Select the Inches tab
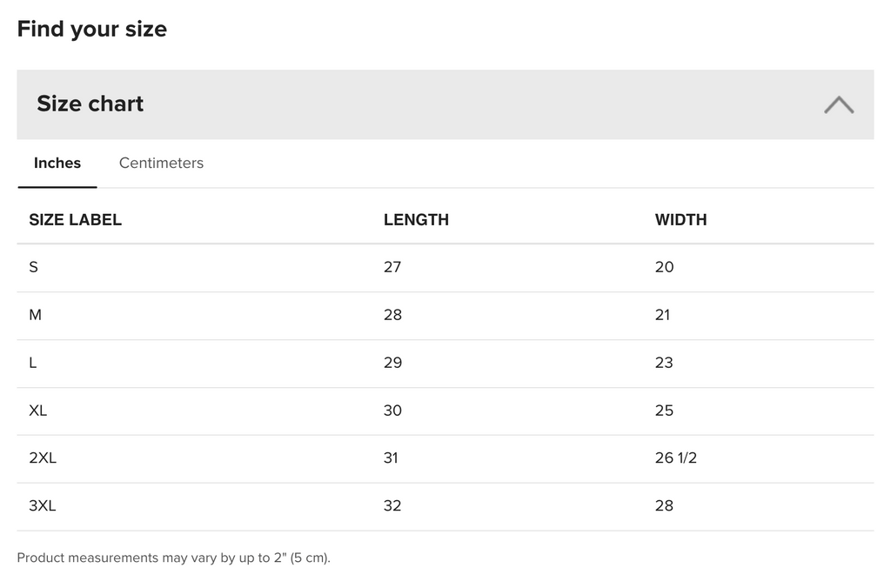The width and height of the screenshot is (891, 588). 57,163
